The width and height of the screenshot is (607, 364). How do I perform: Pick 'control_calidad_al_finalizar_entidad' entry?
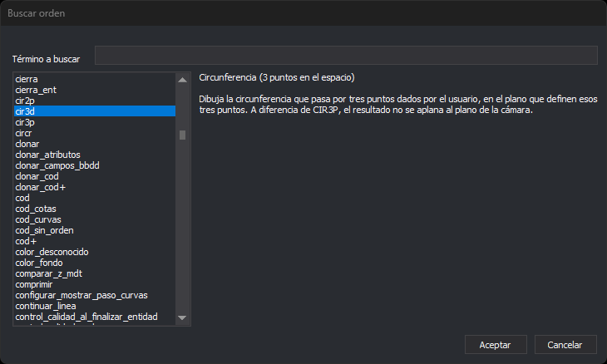tap(95, 317)
